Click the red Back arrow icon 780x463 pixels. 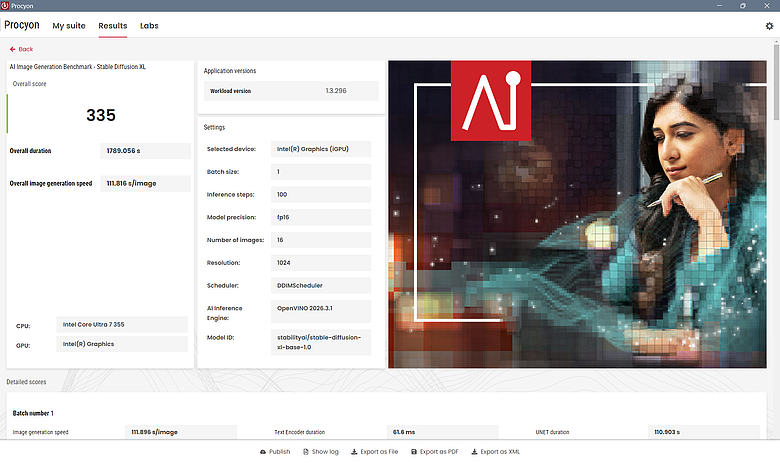coord(12,49)
